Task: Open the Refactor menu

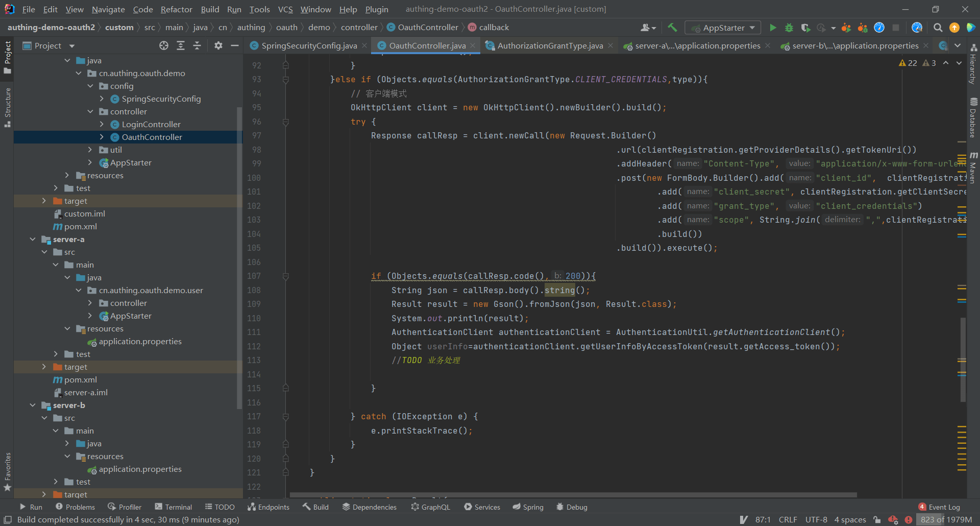Action: pos(176,9)
